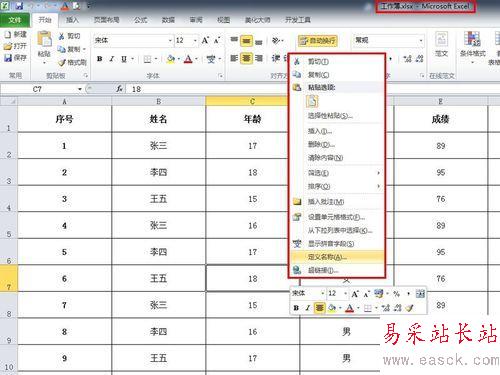The image size is (500, 375).
Task: Click the merge cells icon in mini toolbar
Action: 420,294
